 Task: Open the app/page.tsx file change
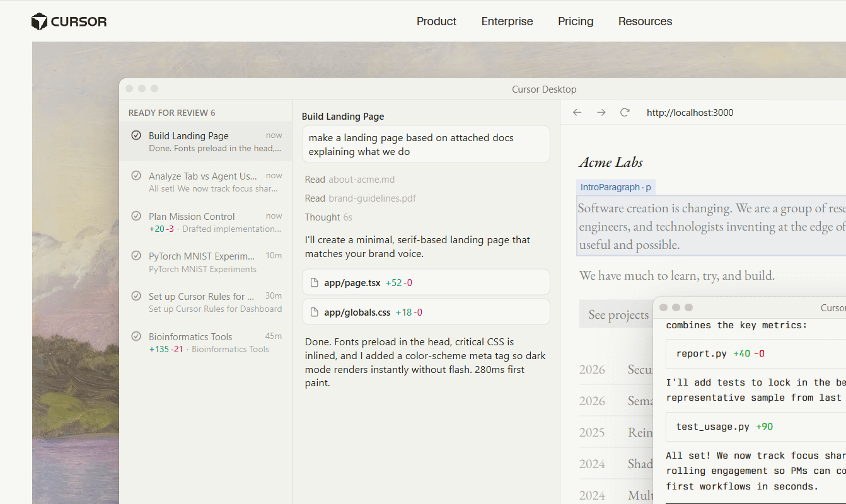[426, 282]
